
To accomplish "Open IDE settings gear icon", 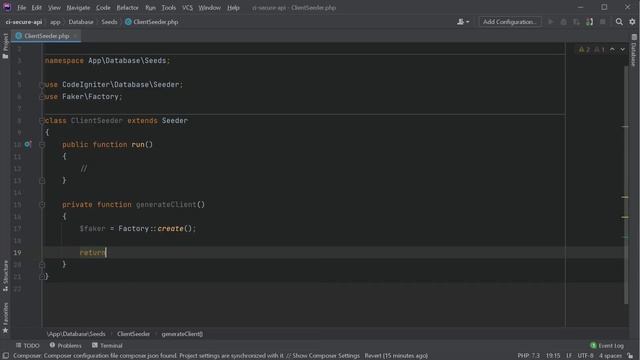I will [632, 22].
